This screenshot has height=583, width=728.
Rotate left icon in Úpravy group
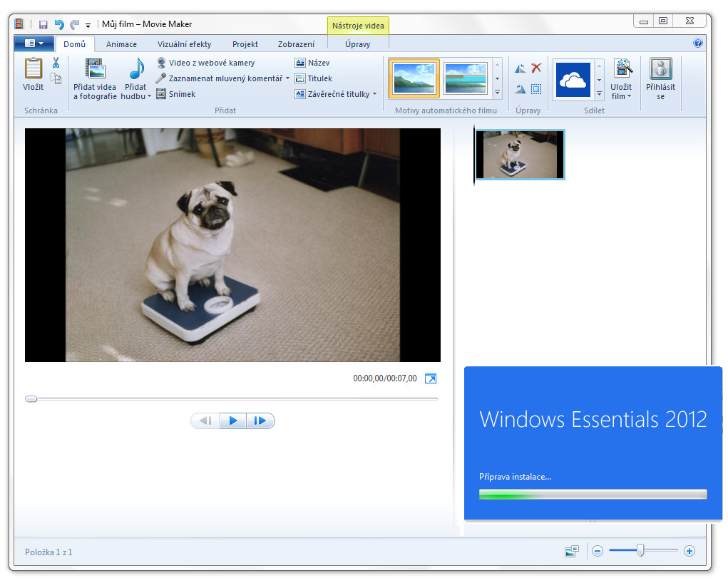tap(520, 68)
